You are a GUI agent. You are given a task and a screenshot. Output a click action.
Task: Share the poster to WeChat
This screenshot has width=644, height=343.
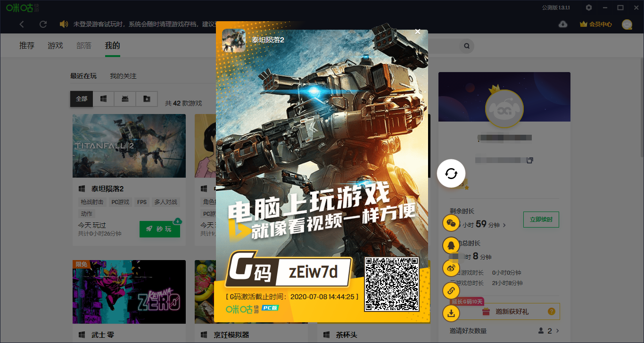[x=451, y=223]
